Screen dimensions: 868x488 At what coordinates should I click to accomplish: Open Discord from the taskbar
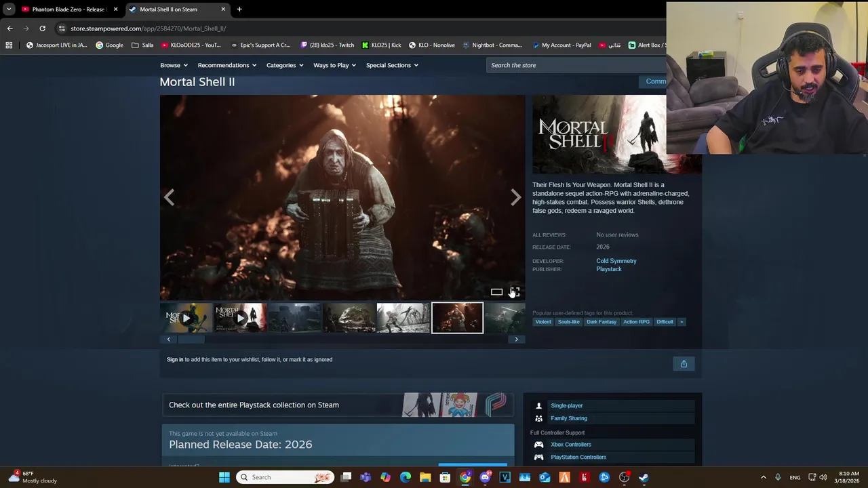coord(485,477)
